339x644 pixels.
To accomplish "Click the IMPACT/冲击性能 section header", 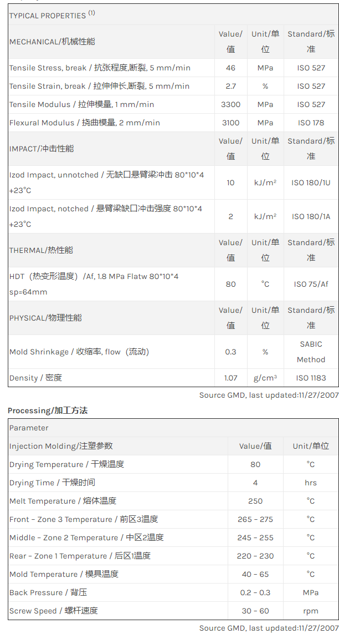I will click(x=42, y=149).
